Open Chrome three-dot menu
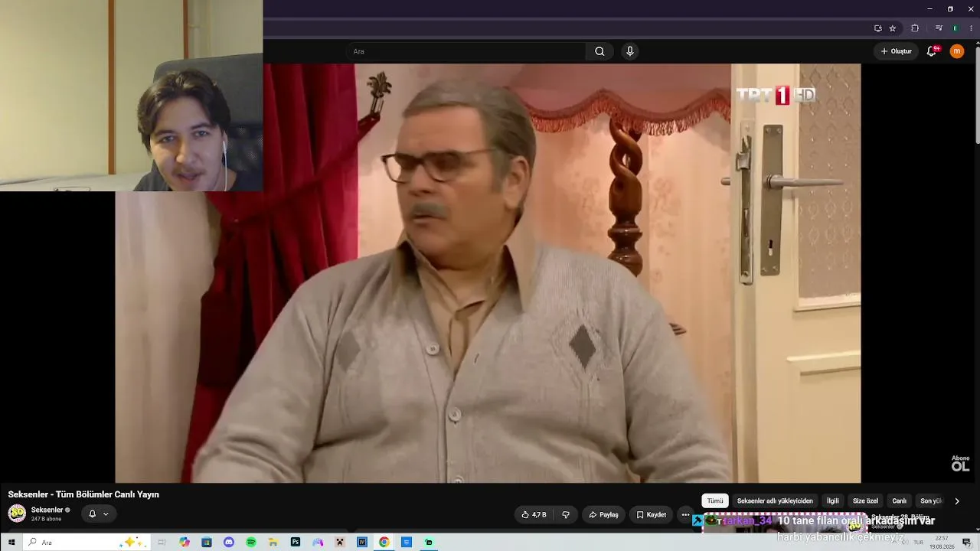 (971, 28)
